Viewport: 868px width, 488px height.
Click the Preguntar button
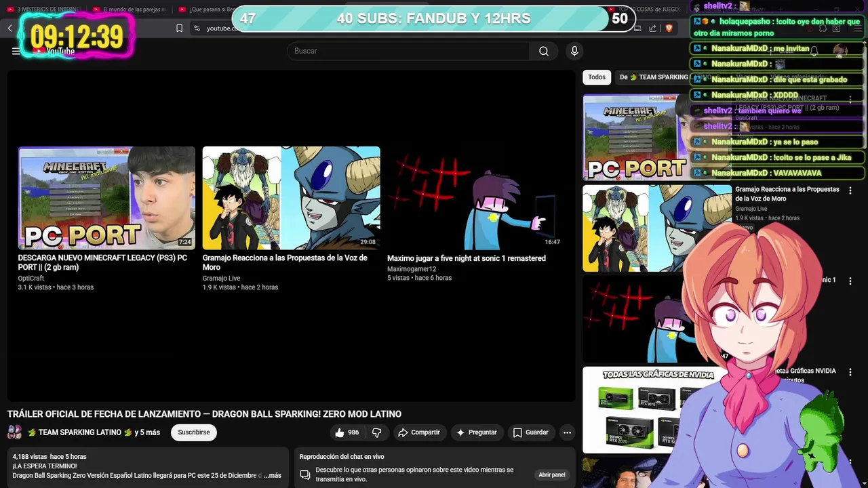pos(477,432)
